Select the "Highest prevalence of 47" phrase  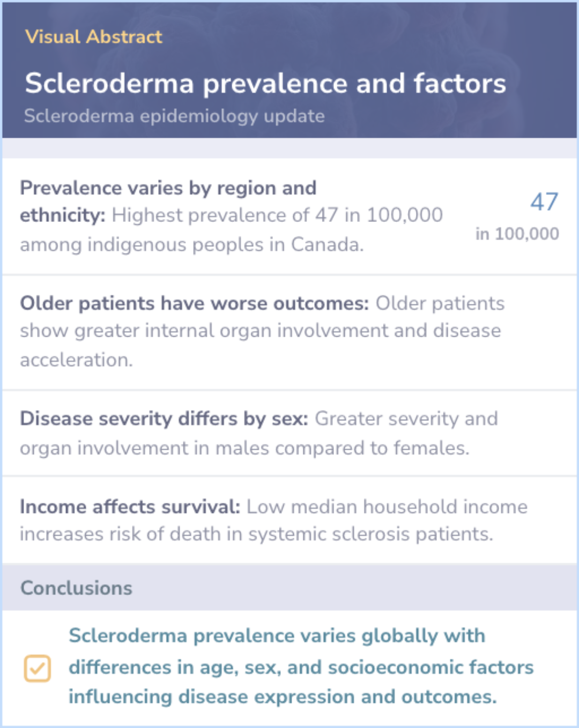(x=225, y=215)
